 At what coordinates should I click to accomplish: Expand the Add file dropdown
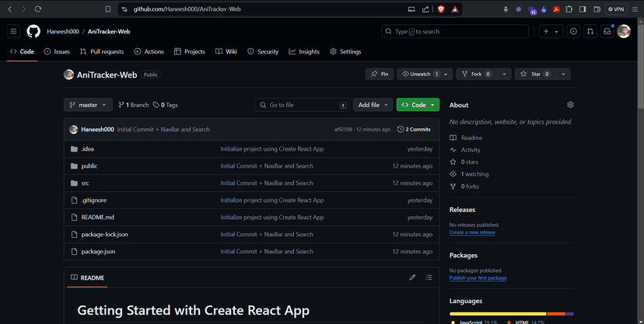click(x=373, y=105)
